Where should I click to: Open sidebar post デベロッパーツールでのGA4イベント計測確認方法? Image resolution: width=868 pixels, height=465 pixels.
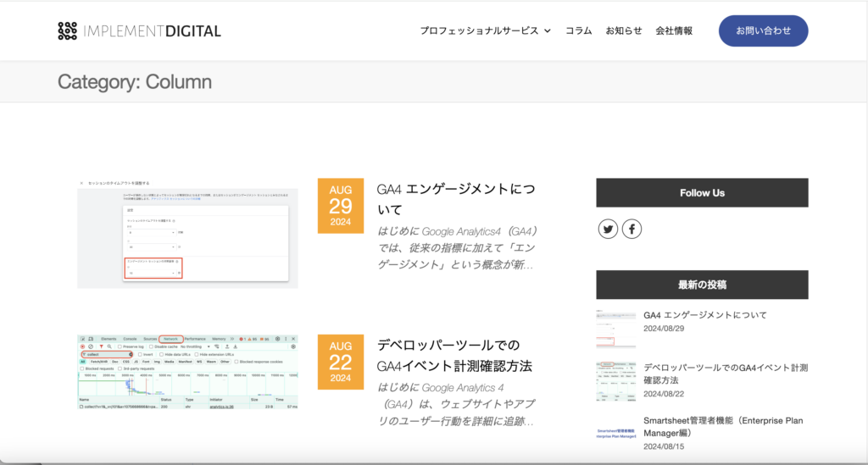(x=726, y=374)
